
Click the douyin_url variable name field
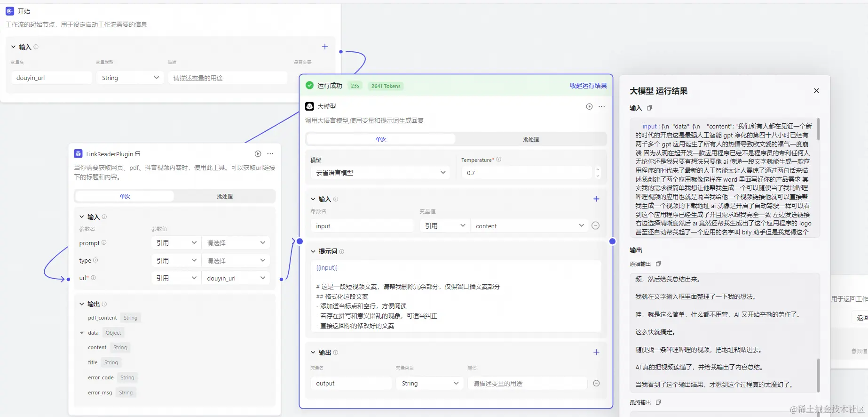click(x=51, y=78)
